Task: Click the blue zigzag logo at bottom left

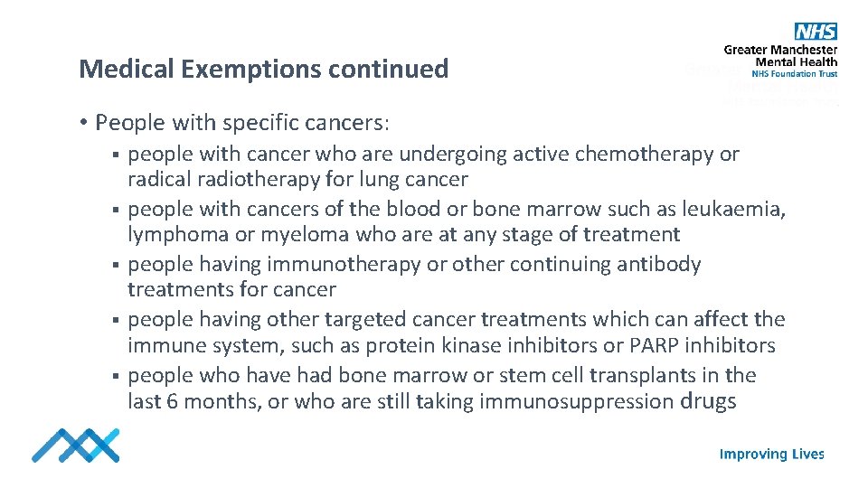Action: click(75, 445)
